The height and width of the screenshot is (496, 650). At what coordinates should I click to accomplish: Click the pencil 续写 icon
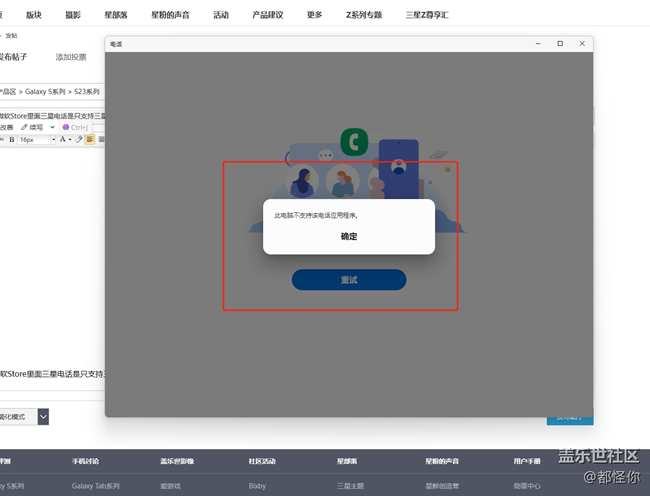click(26, 127)
